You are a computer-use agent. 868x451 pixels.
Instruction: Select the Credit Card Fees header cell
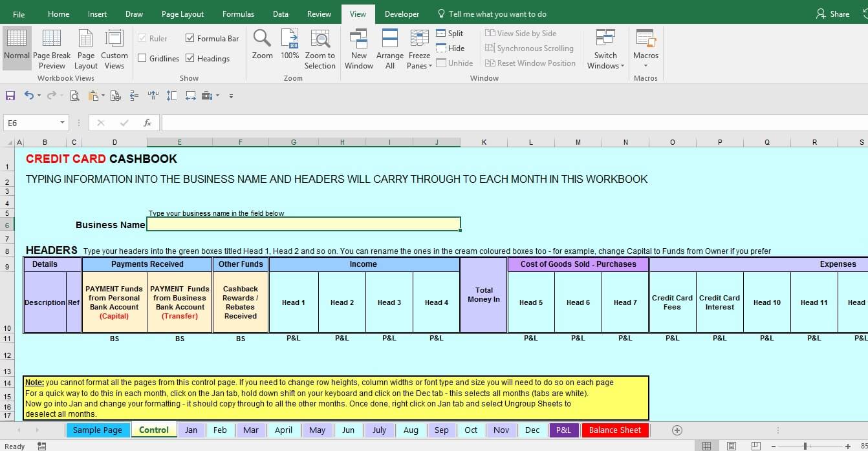pos(672,302)
